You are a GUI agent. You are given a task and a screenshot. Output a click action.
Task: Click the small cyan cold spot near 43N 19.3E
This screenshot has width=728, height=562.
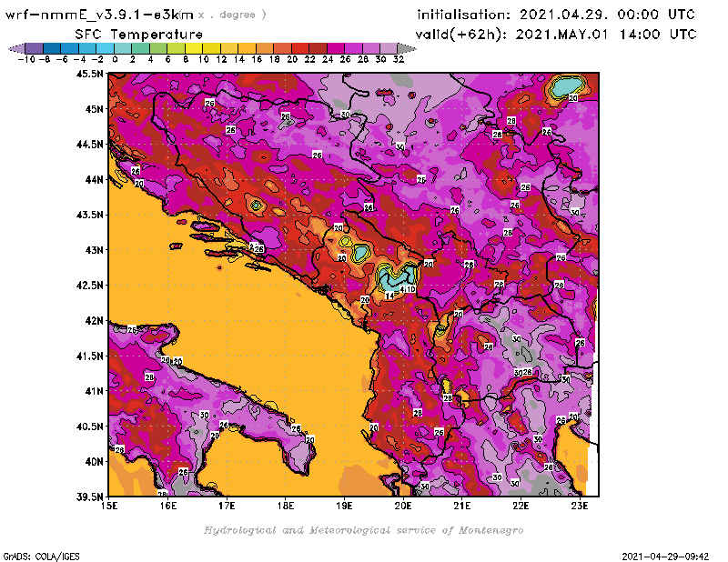click(x=360, y=253)
